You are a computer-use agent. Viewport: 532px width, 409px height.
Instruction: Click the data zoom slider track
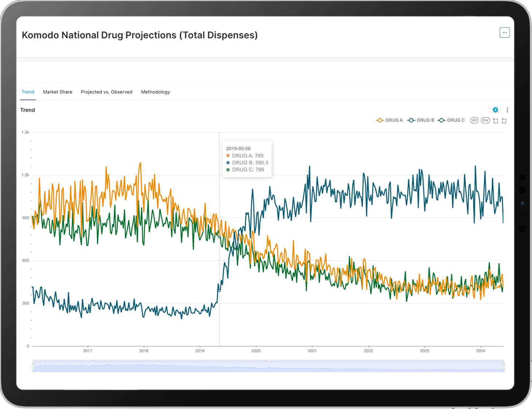(x=268, y=366)
